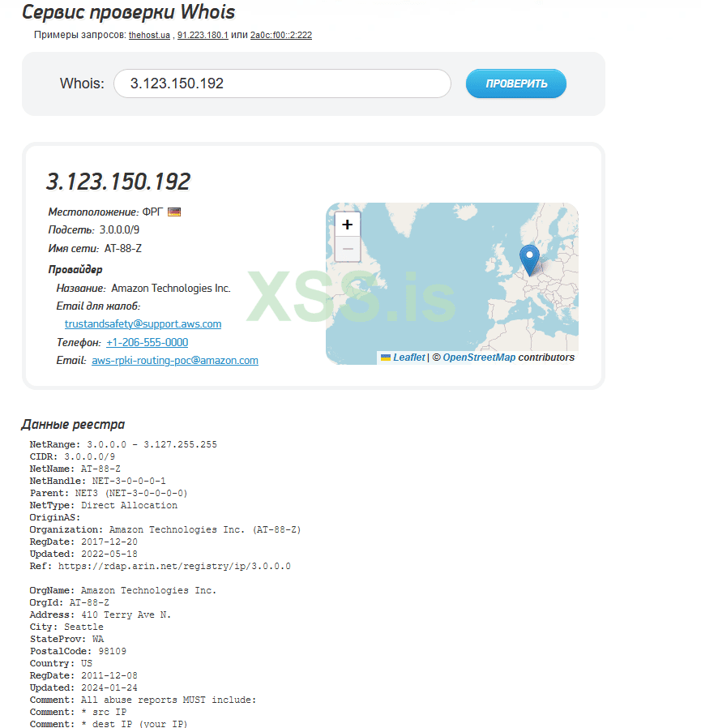Image resolution: width=701 pixels, height=728 pixels.
Task: Click the Ref rdap.arin.net URL line
Action: [160, 567]
